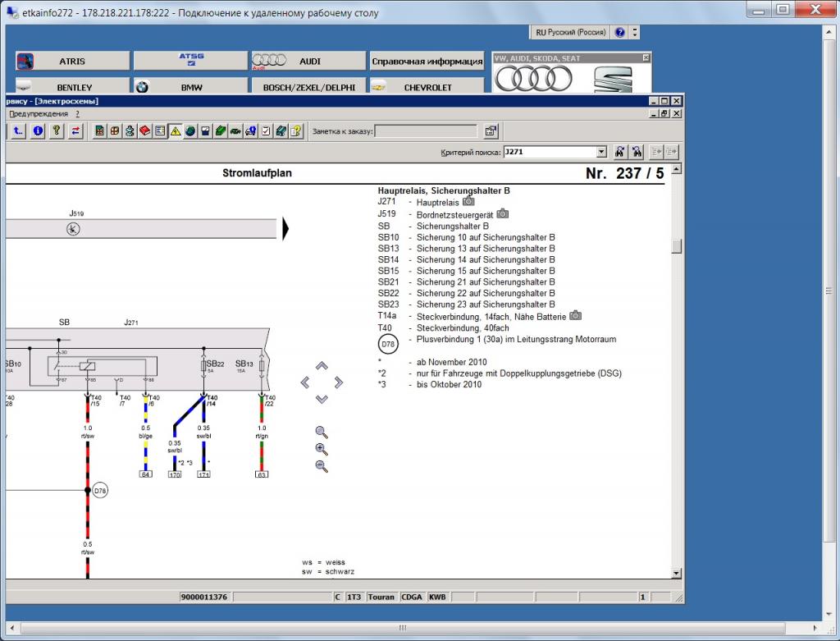840x641 pixels.
Task: Click the navy container toolbar icon
Action: tap(205, 130)
